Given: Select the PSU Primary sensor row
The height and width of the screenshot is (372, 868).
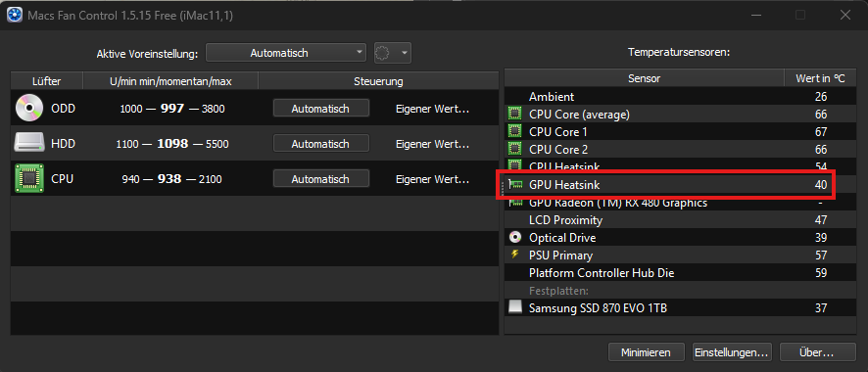Looking at the screenshot, I should click(x=680, y=256).
